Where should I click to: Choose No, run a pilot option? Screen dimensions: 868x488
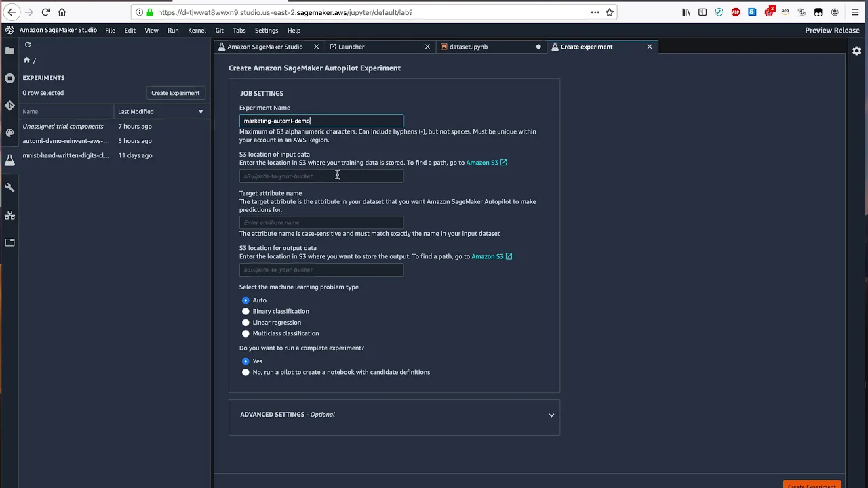245,372
